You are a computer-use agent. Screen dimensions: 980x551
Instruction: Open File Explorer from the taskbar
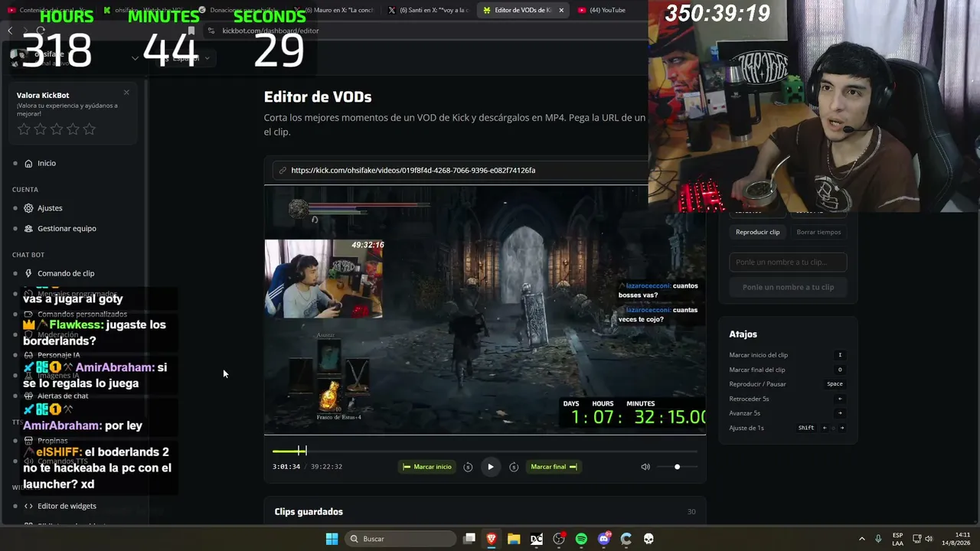tap(514, 539)
